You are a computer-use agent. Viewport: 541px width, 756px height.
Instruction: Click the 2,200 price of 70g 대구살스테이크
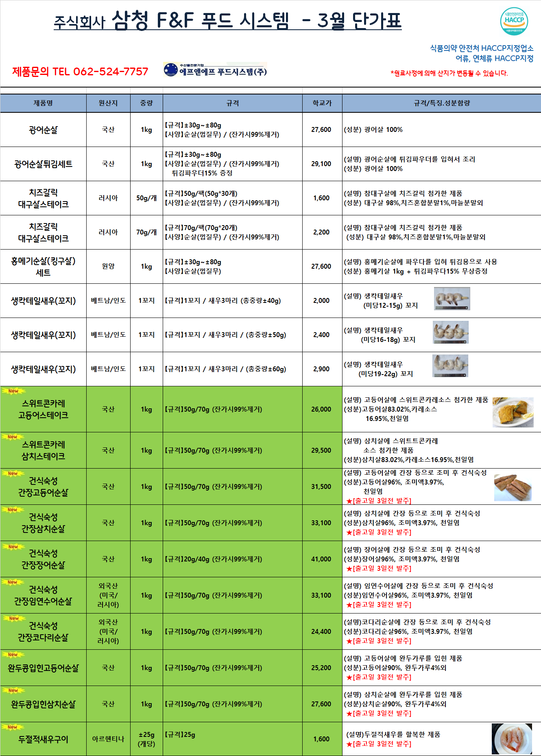point(321,232)
